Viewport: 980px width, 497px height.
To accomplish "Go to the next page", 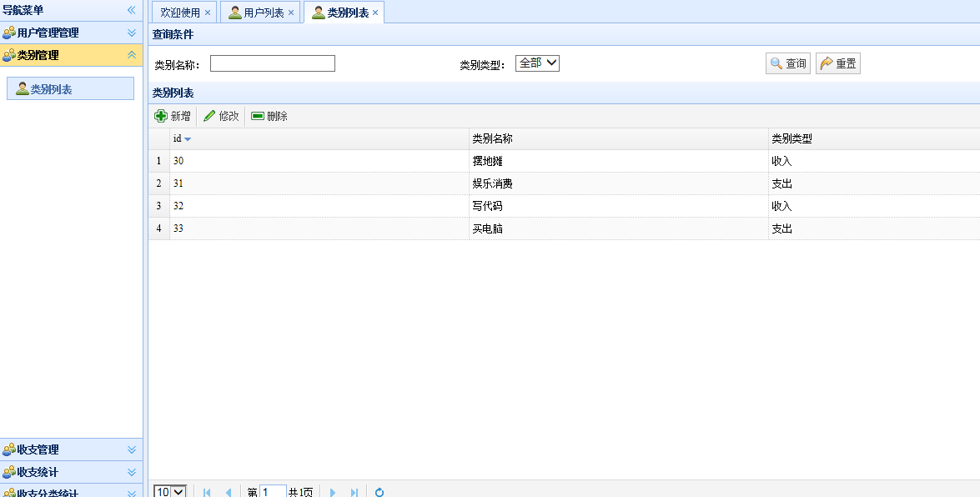I will [x=333, y=493].
